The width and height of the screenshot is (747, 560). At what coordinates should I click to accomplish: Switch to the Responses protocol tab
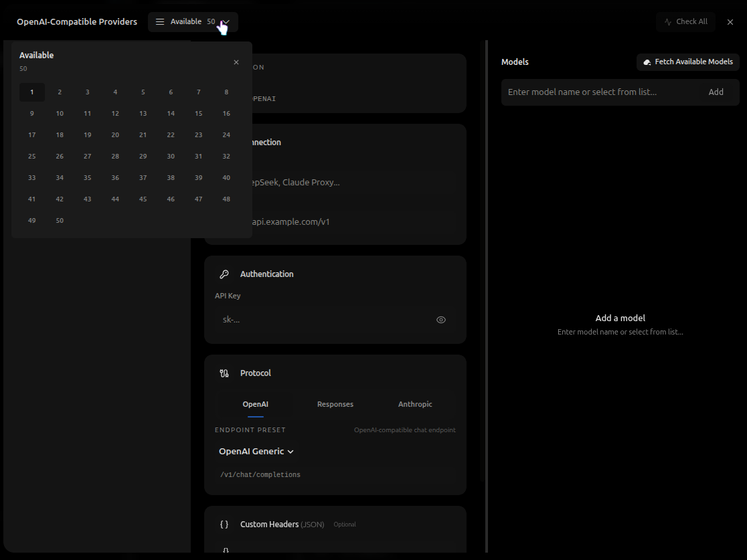pyautogui.click(x=335, y=404)
